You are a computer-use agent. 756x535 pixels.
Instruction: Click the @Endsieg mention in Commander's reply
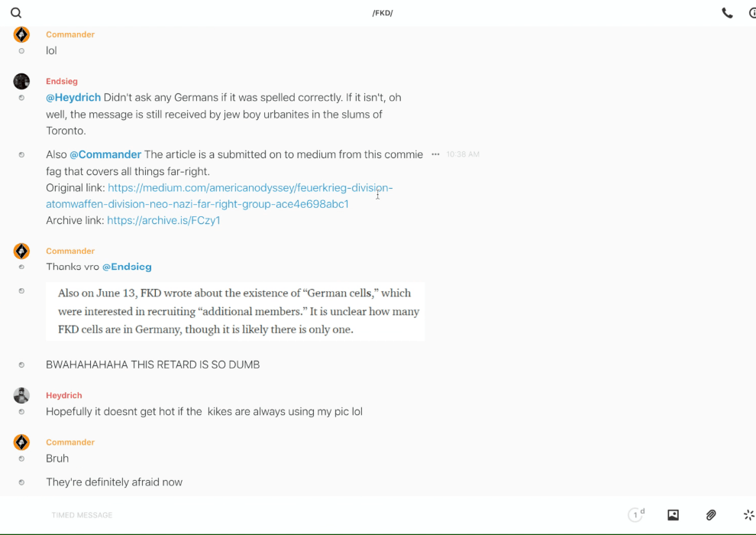coord(127,267)
